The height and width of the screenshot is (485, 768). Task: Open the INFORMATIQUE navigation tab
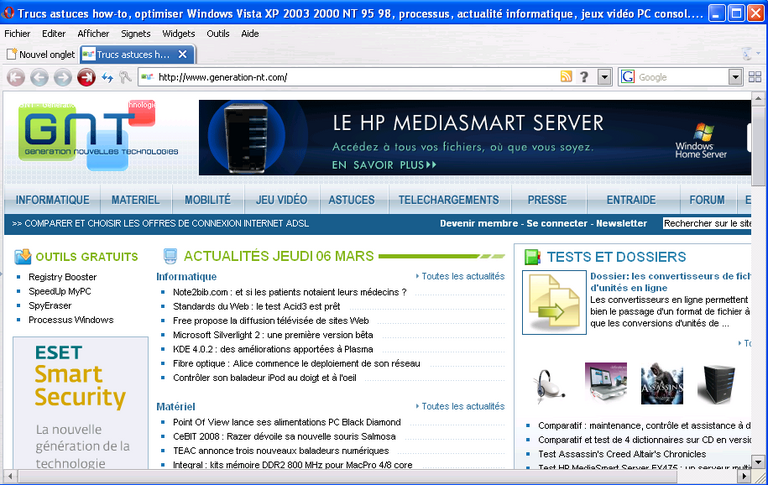pos(52,200)
